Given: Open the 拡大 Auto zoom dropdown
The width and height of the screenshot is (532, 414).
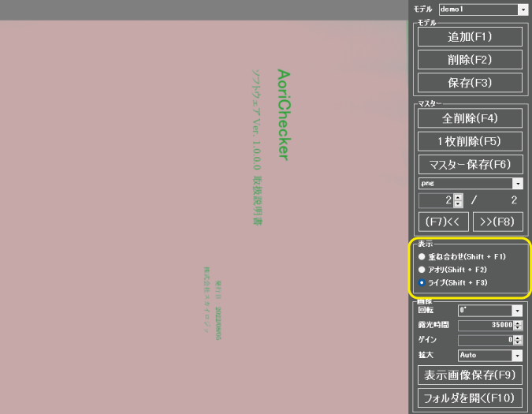Looking at the screenshot, I should point(517,356).
